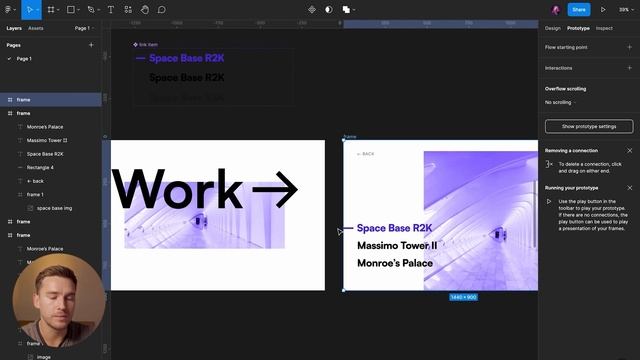Image resolution: width=640 pixels, height=360 pixels.
Task: Click the arrow graphic beside Work
Action: click(275, 189)
